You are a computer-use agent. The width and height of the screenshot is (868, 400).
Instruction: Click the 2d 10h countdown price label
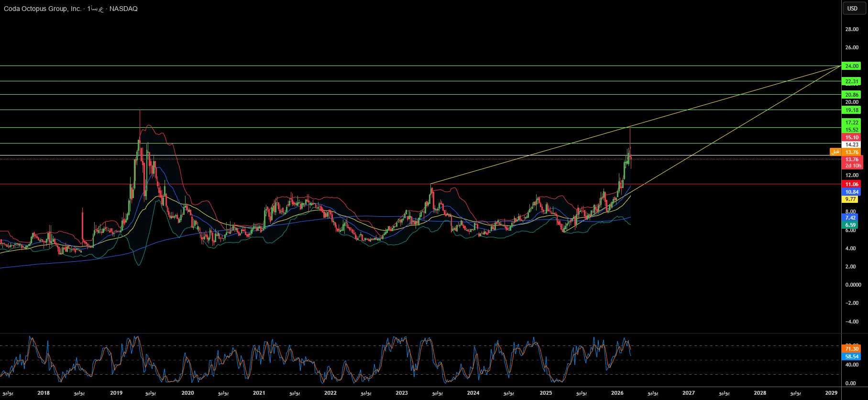point(853,166)
